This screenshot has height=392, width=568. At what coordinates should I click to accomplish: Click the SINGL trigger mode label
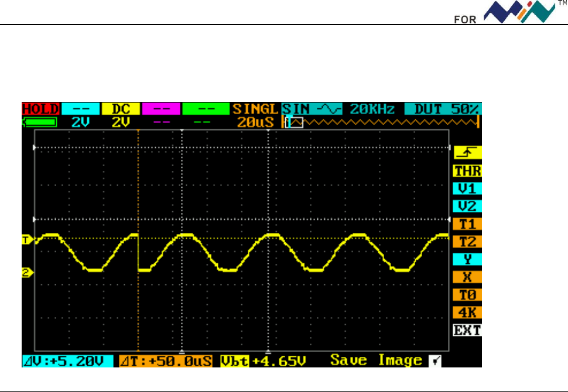255,109
